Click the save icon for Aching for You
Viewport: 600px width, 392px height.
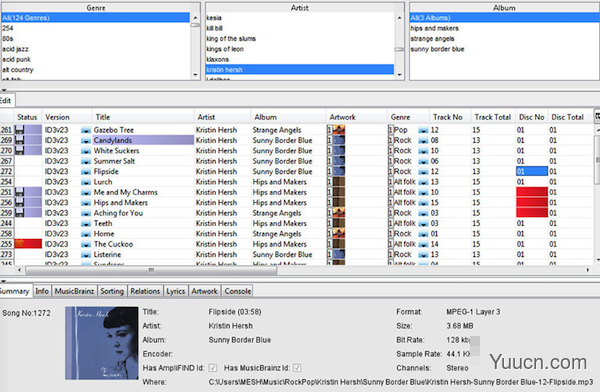pos(20,212)
